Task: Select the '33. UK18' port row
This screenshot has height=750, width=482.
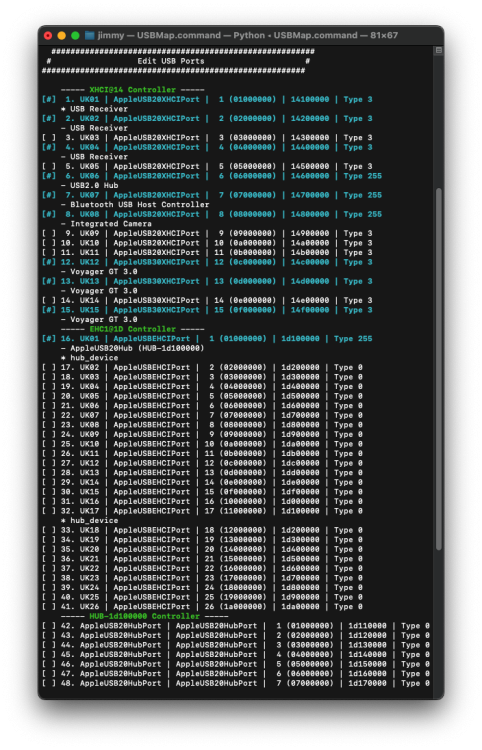Action: [202, 530]
